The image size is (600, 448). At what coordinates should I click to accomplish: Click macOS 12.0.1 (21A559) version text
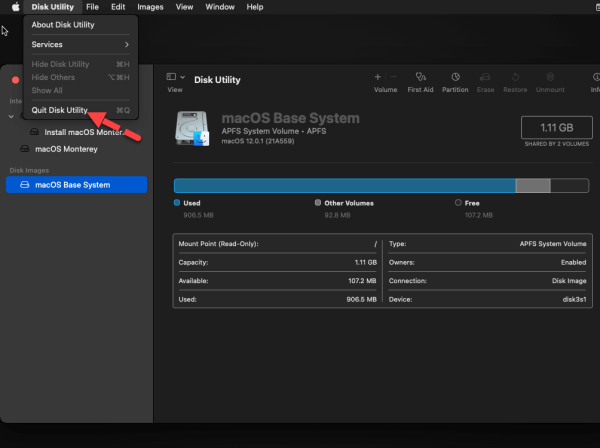coord(258,141)
